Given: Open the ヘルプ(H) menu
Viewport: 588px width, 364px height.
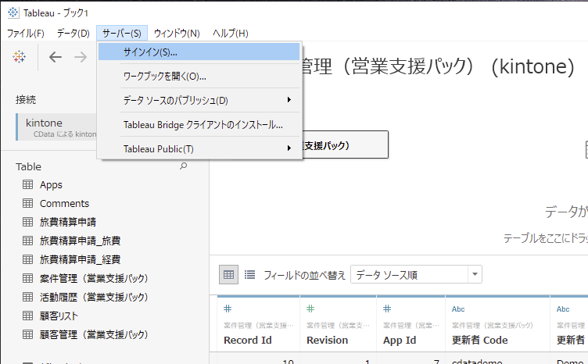Looking at the screenshot, I should point(230,34).
